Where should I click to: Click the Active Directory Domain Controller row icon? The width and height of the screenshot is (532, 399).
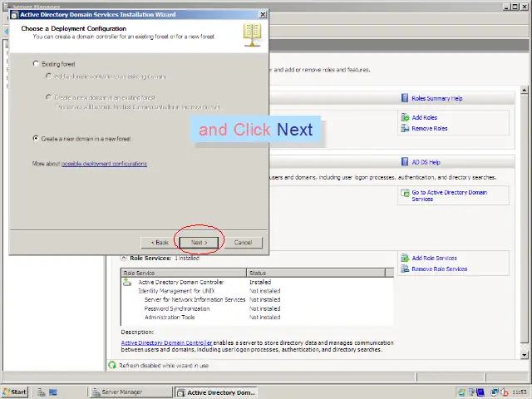(x=127, y=282)
